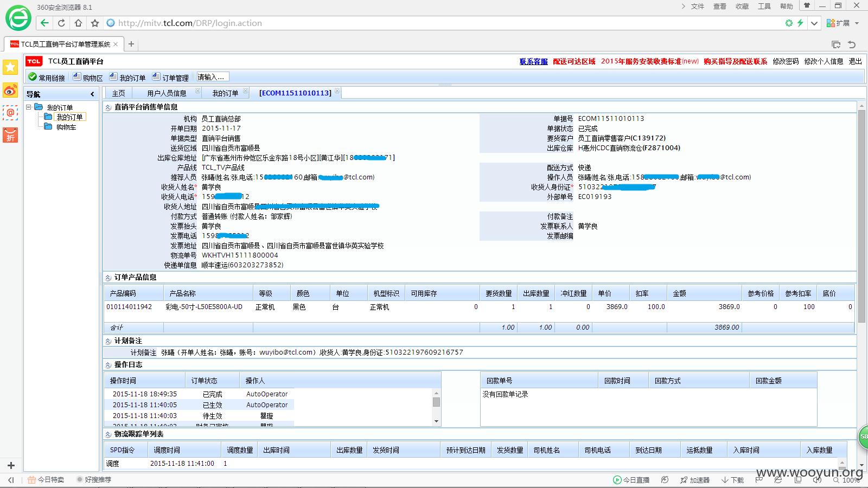Open the 购物区 toolbar item

88,78
